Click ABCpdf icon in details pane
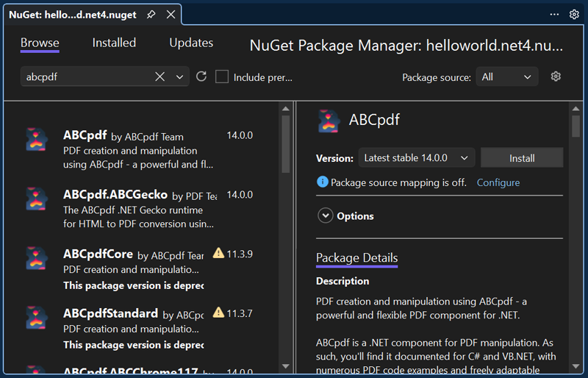The width and height of the screenshot is (588, 378). point(329,121)
